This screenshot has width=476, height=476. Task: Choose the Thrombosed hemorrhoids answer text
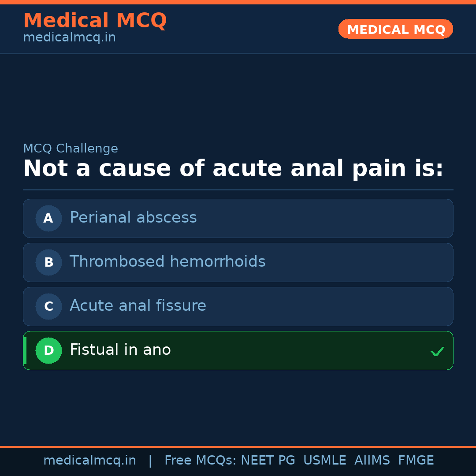pyautogui.click(x=167, y=262)
